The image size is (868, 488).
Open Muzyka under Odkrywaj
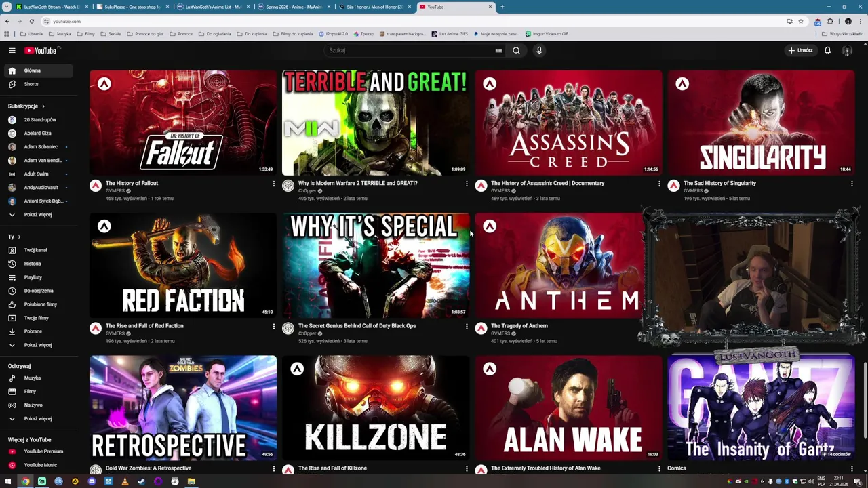(37, 378)
